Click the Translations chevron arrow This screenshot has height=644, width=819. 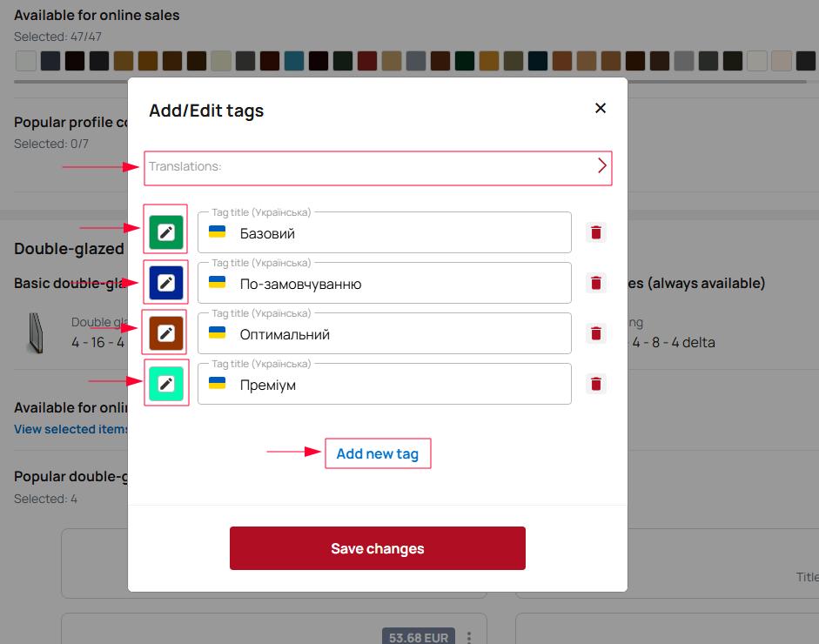(x=601, y=166)
